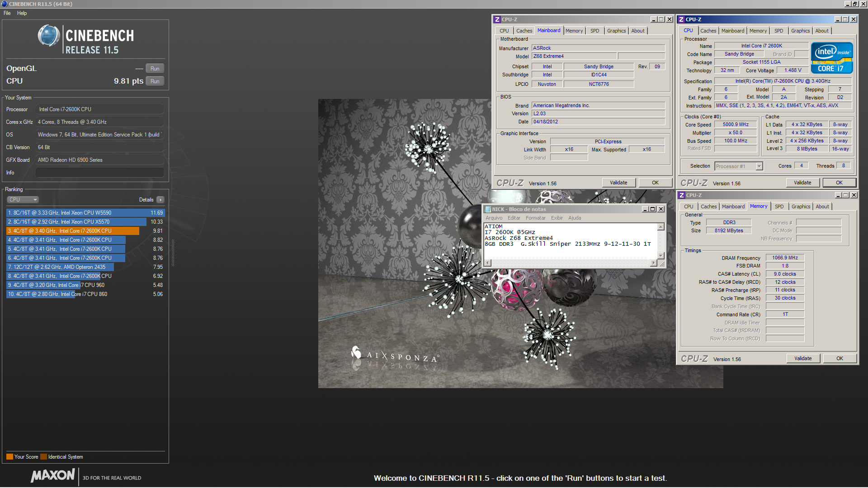
Task: Open Caches tab in Mainboard CPU-Z window
Action: [524, 31]
